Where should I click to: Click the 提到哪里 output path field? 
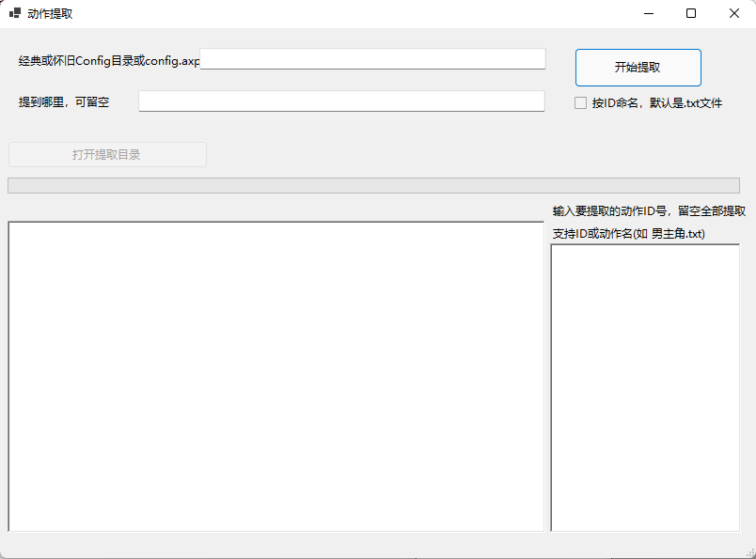tap(341, 101)
